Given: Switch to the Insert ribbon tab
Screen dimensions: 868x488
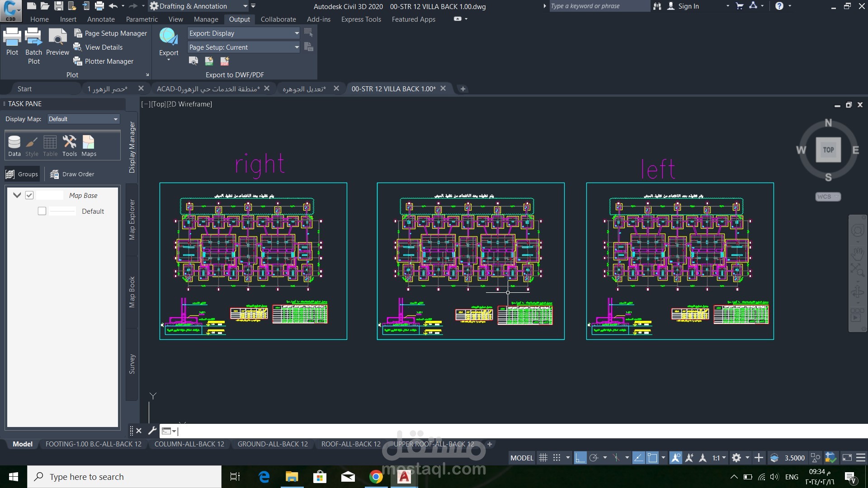Looking at the screenshot, I should (68, 19).
